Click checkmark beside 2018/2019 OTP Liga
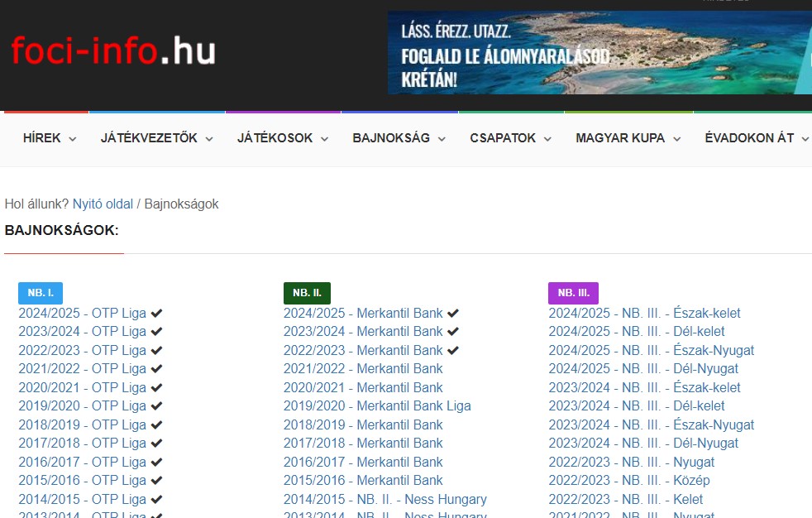Image resolution: width=812 pixels, height=518 pixels. 156,425
